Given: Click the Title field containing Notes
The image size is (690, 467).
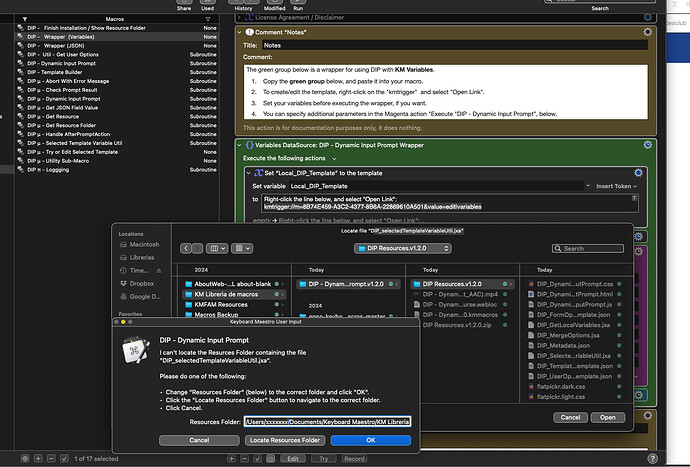Looking at the screenshot, I should [455, 45].
